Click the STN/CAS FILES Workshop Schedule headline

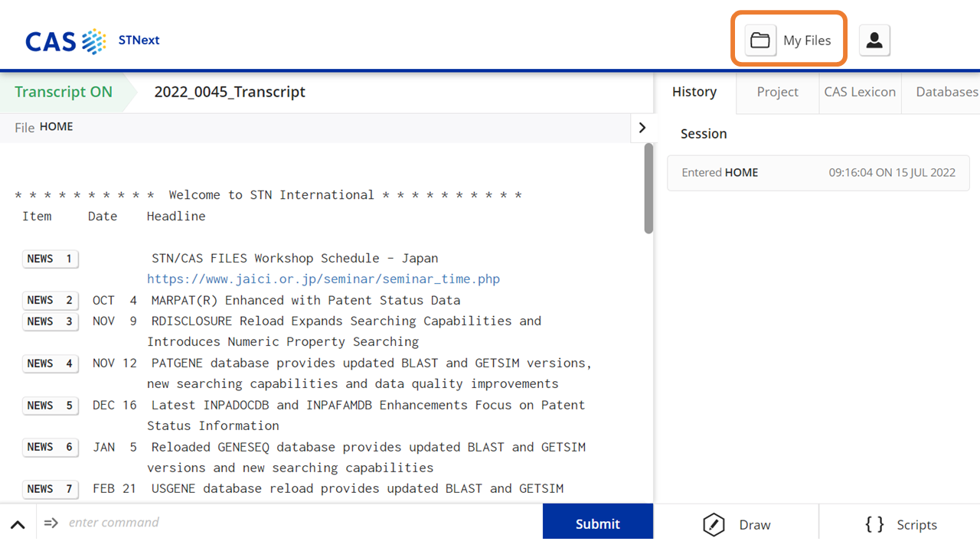(x=295, y=259)
